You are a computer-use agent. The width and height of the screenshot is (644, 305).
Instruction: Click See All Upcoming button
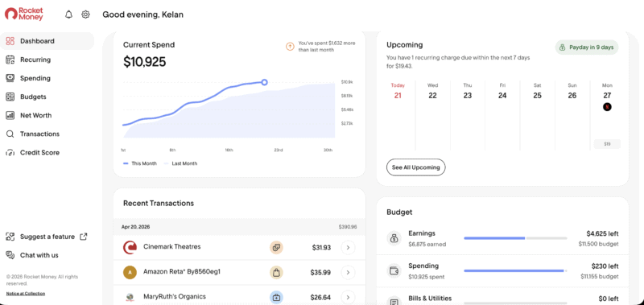coord(415,167)
